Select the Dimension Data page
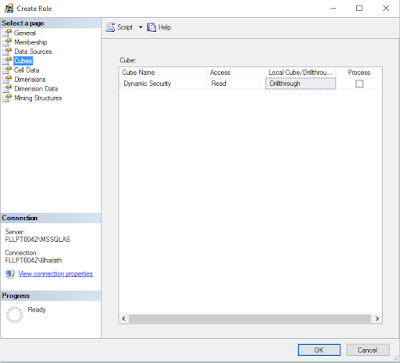The height and width of the screenshot is (363, 400). click(x=36, y=89)
